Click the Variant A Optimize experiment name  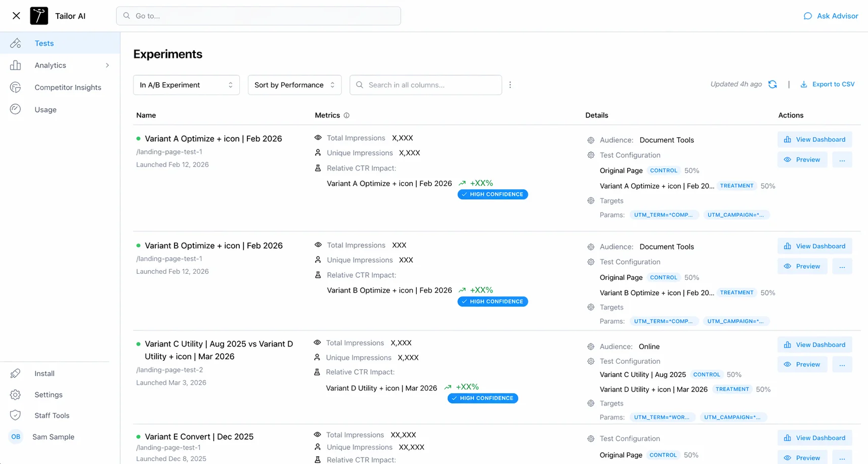(x=213, y=139)
